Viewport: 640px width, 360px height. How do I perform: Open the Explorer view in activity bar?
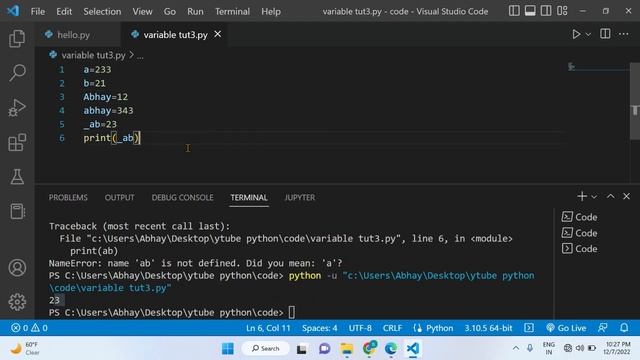[x=17, y=38]
